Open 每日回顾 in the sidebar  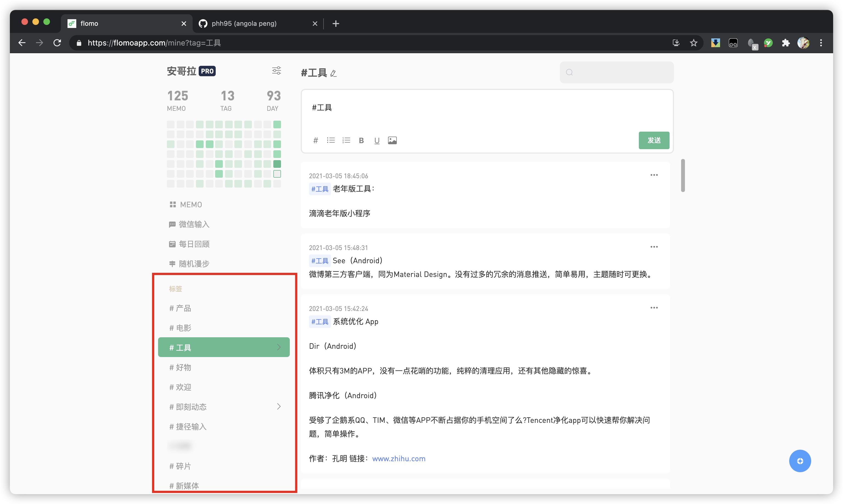pos(194,244)
